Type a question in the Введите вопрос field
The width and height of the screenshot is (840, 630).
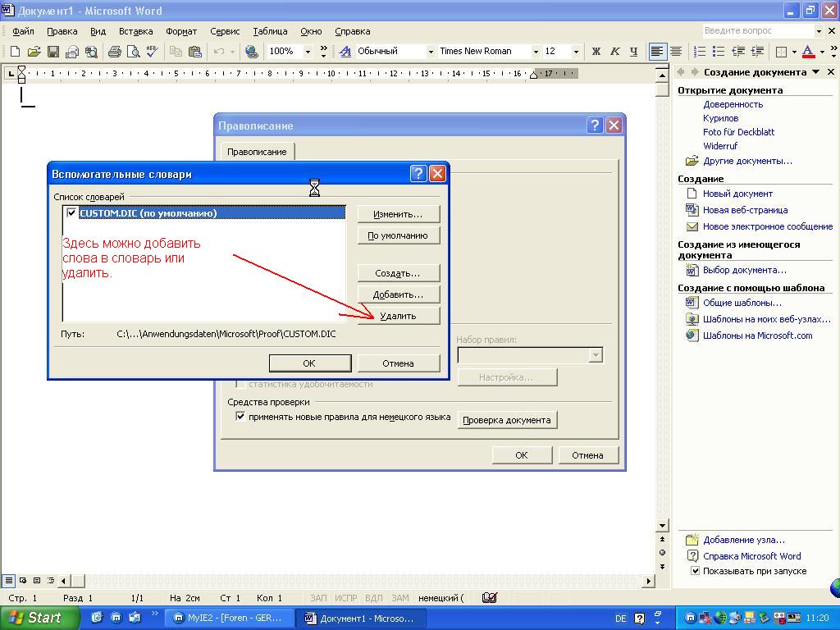[758, 31]
